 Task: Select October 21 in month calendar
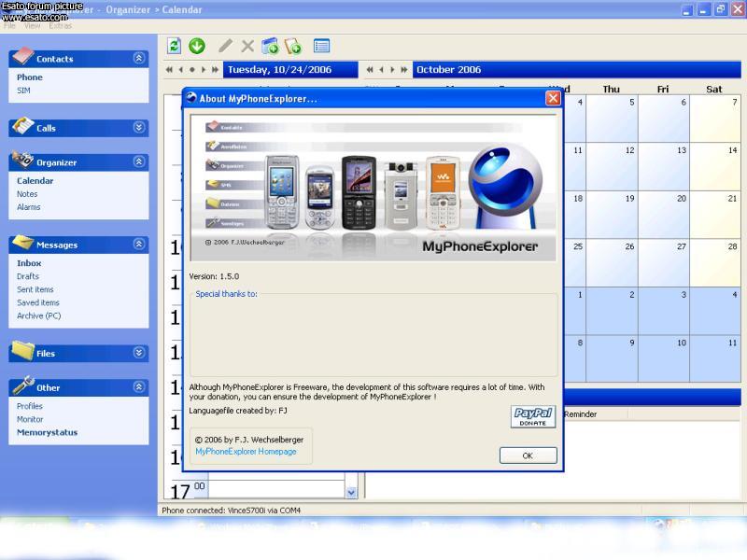pos(715,215)
